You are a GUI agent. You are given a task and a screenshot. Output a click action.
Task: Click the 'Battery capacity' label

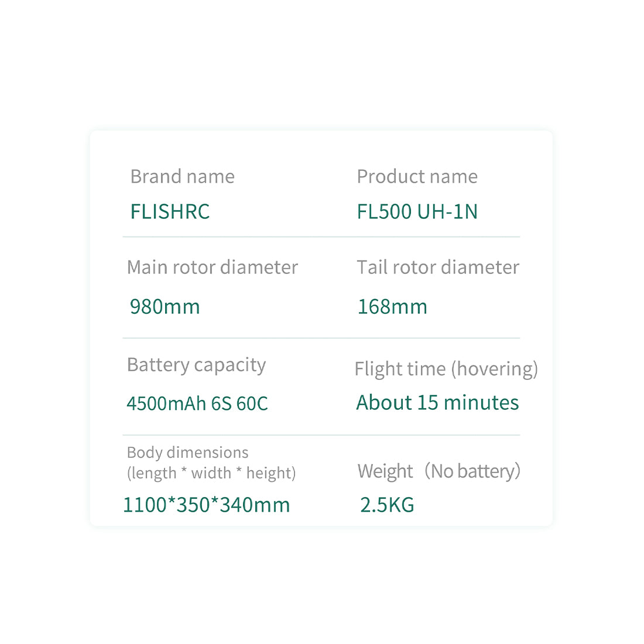pos(196,365)
